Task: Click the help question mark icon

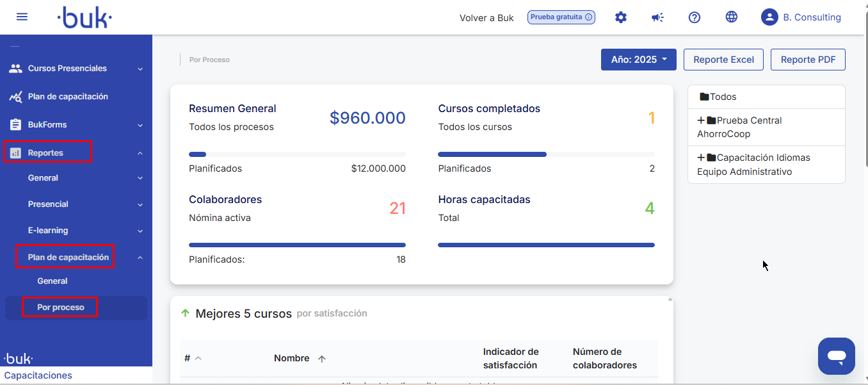Action: point(695,17)
